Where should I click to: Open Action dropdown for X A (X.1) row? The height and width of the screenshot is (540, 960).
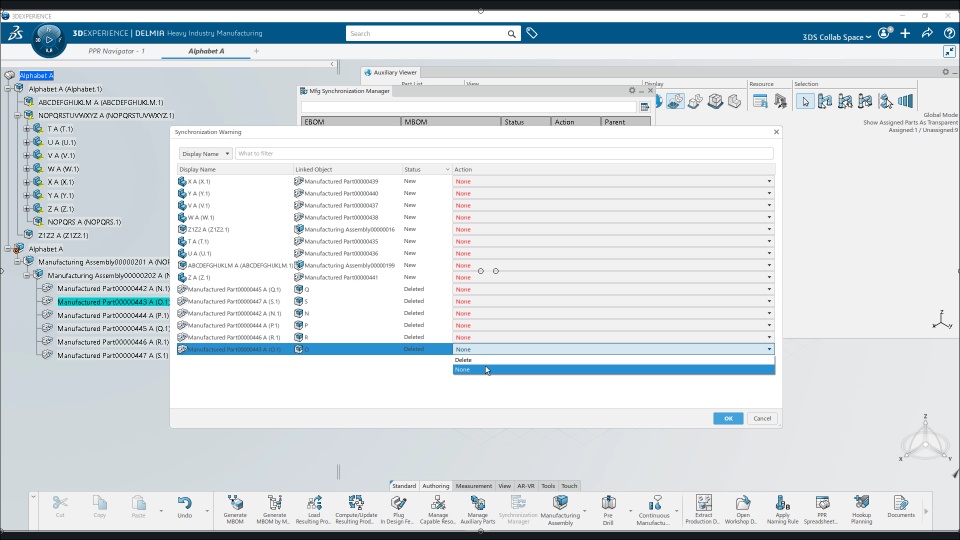613,181
